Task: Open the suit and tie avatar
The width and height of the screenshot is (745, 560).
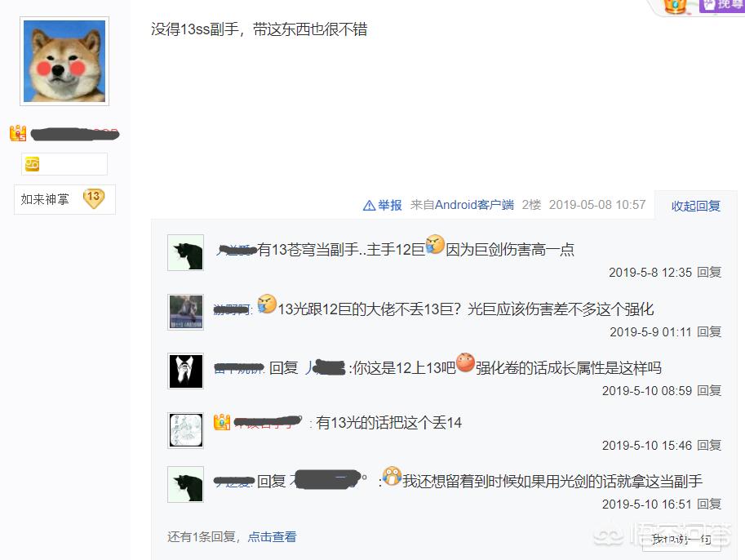Action: click(x=186, y=371)
